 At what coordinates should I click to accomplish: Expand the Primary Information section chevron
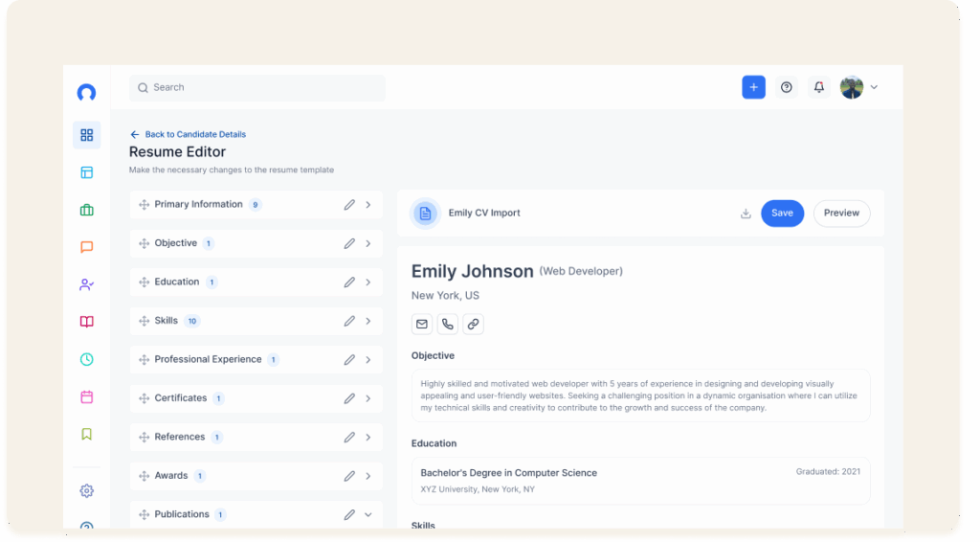tap(368, 204)
